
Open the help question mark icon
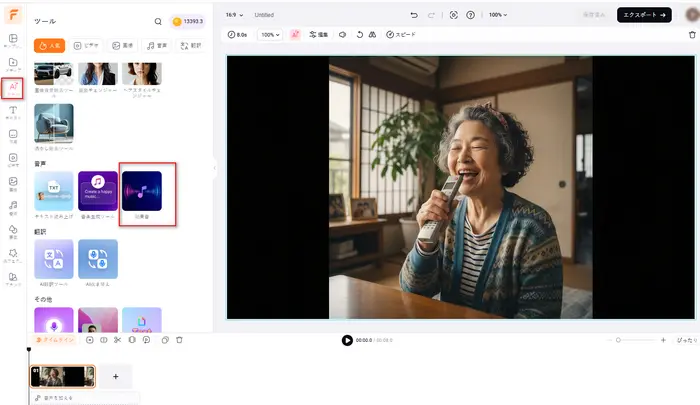[471, 15]
